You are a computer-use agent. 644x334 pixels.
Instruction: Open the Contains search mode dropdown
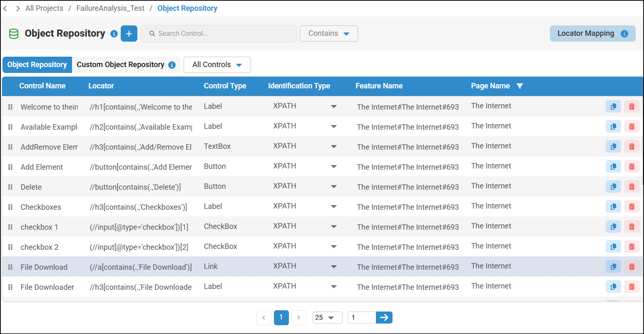click(x=329, y=34)
